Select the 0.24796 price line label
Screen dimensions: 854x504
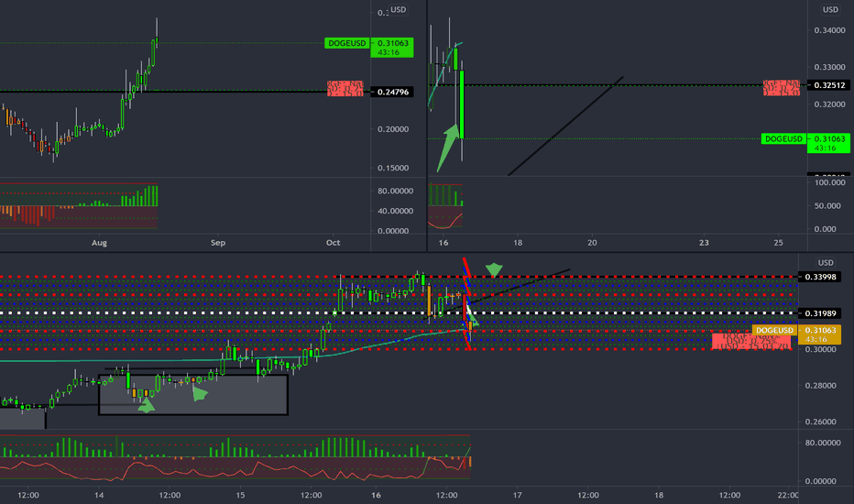pyautogui.click(x=392, y=92)
